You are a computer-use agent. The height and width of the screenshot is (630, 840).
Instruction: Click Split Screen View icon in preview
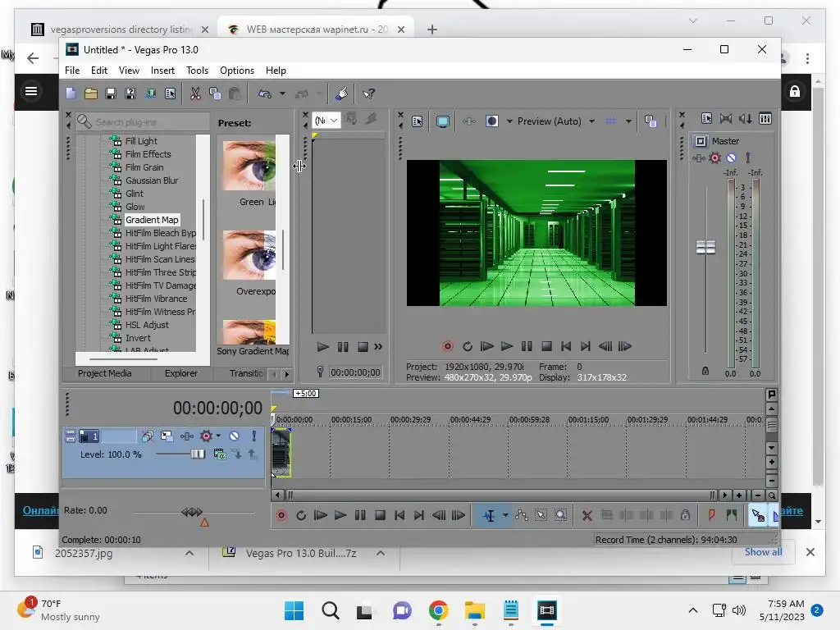(492, 121)
